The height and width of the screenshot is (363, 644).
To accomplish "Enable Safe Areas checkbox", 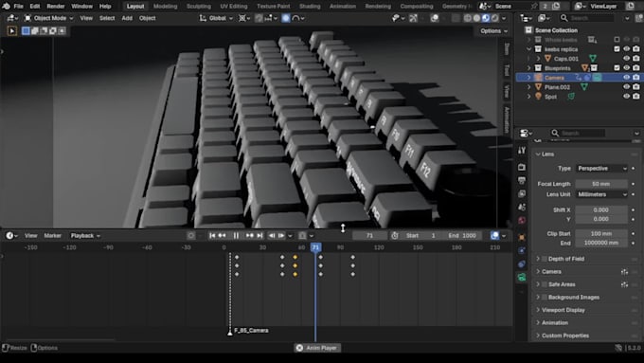I will pyautogui.click(x=545, y=284).
